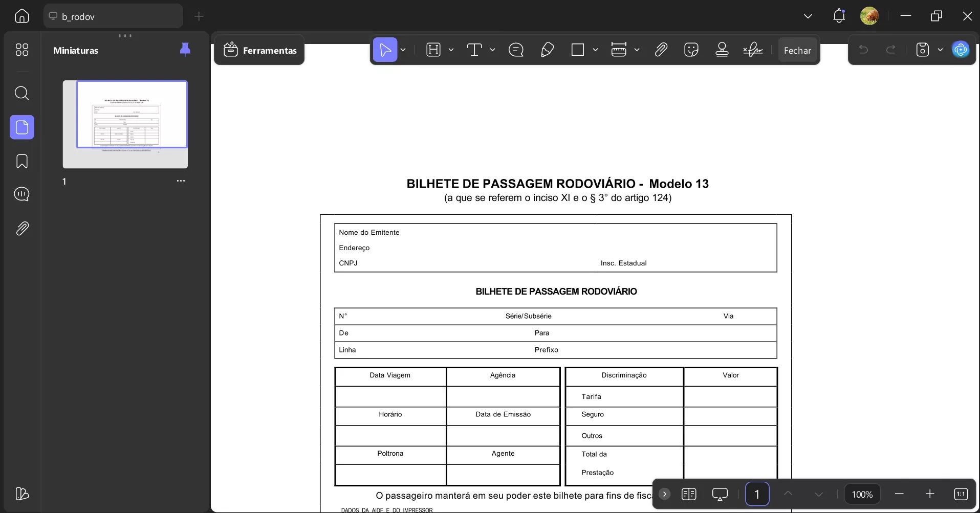The width and height of the screenshot is (980, 513).
Task: Attach a file with the paperclip tool
Action: [661, 50]
